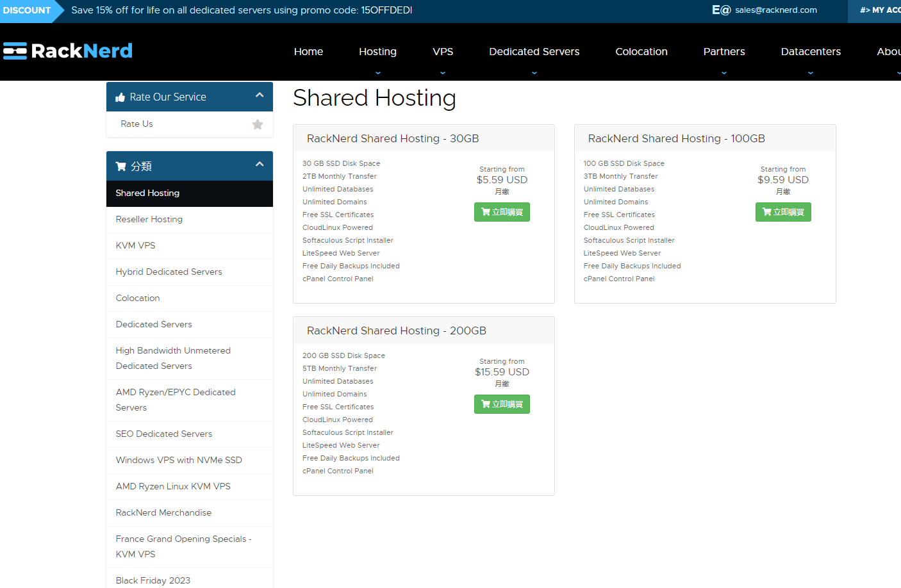Screen dimensions: 901x588
Task: Expand the VPS dropdown chevron
Action: coord(443,73)
